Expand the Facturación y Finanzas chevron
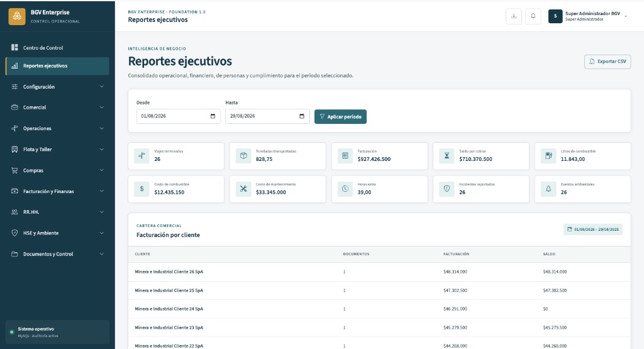 tap(101, 191)
